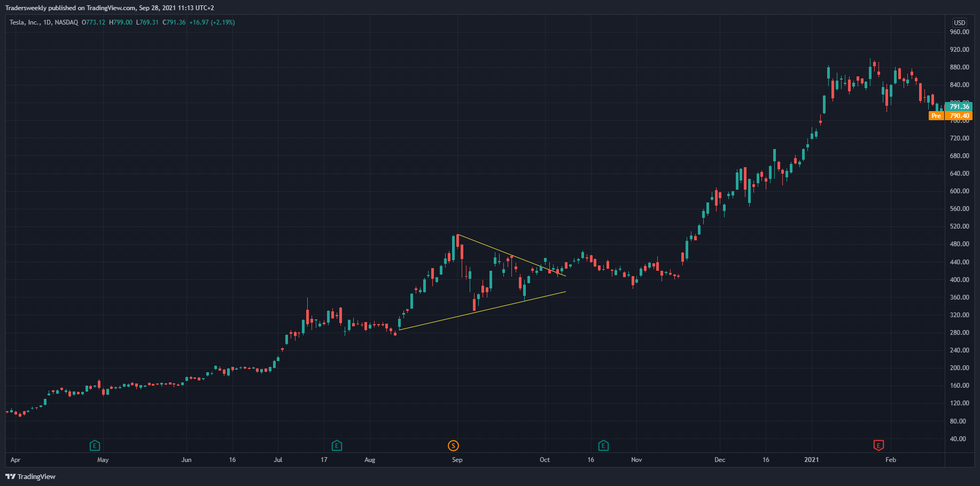Click the 320.00 price axis label
Image resolution: width=980 pixels, height=486 pixels.
[x=959, y=315]
